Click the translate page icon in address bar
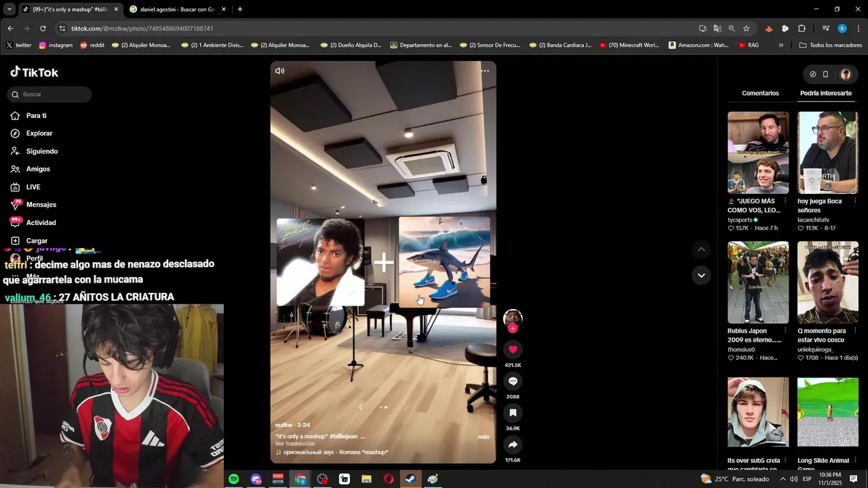This screenshot has width=868, height=488. pos(717,28)
